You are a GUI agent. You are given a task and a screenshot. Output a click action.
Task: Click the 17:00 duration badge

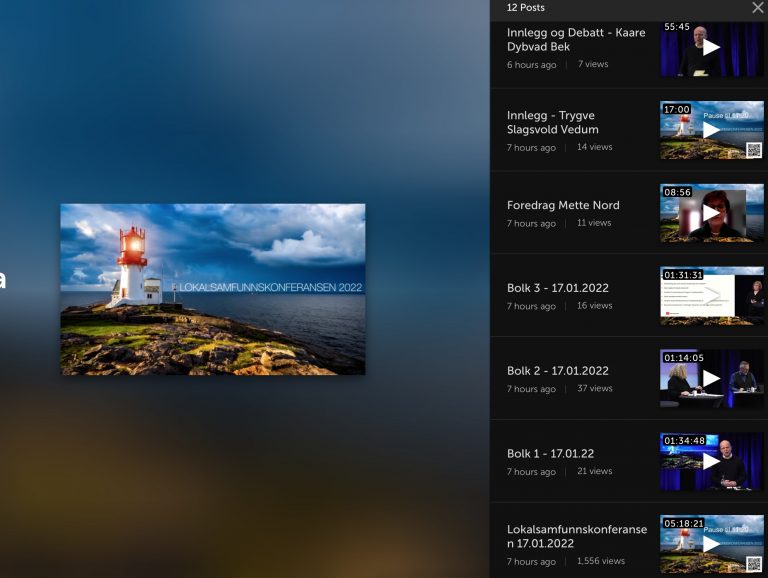tap(677, 109)
